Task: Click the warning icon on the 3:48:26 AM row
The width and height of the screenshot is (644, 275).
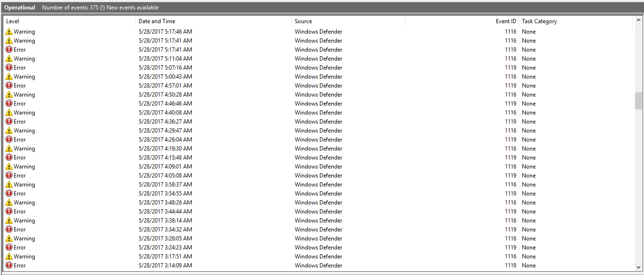Action: click(x=9, y=203)
